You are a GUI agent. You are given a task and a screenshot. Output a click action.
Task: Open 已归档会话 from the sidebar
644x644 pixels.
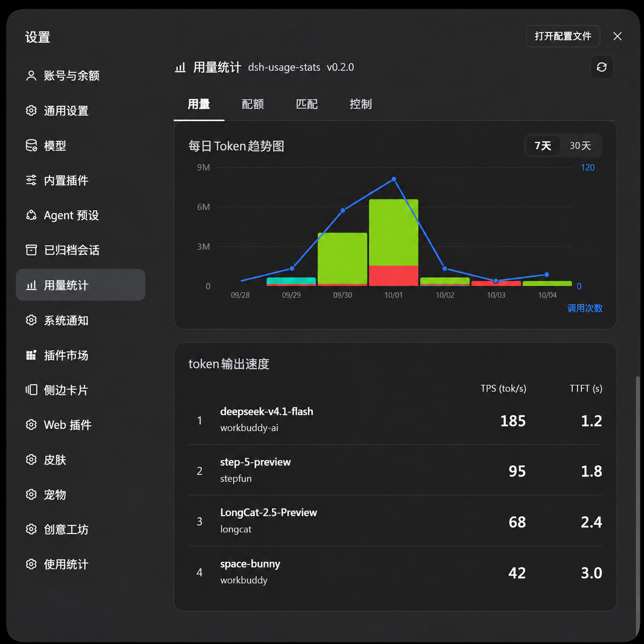click(x=81, y=250)
